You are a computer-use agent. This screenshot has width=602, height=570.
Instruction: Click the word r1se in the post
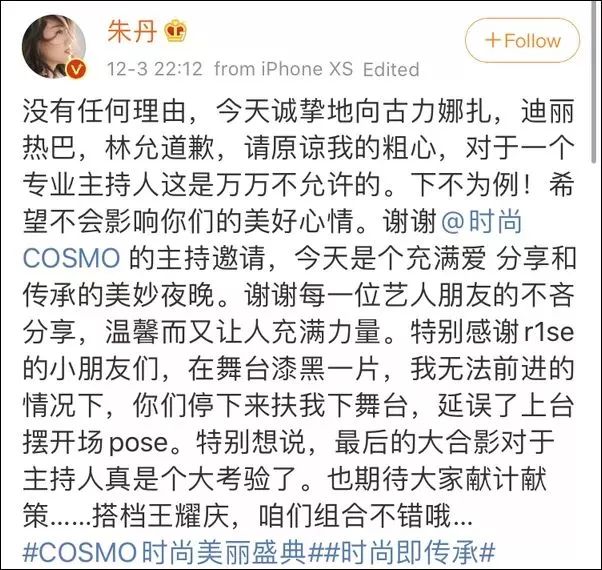point(549,332)
